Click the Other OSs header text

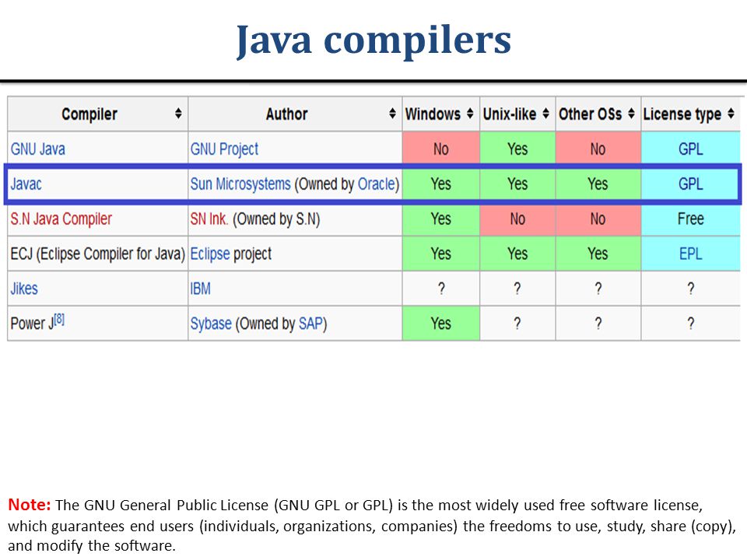point(591,114)
